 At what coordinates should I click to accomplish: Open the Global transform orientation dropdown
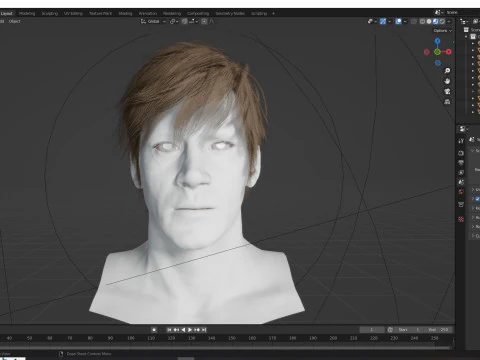[x=153, y=21]
